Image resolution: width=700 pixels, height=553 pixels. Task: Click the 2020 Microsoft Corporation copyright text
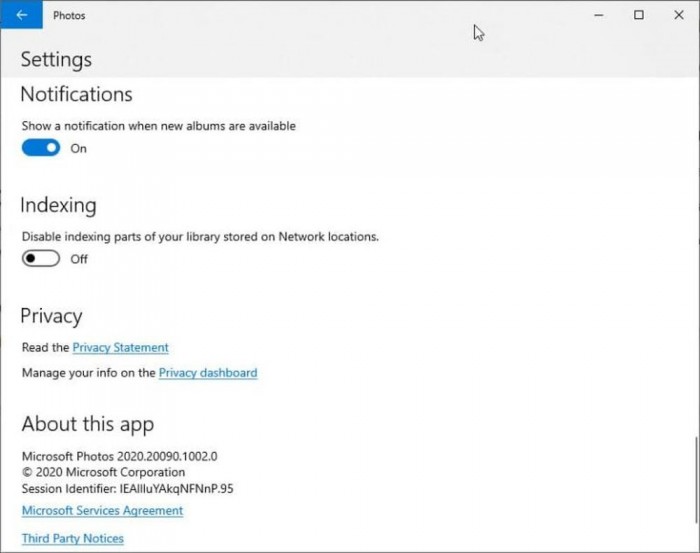[x=103, y=472]
